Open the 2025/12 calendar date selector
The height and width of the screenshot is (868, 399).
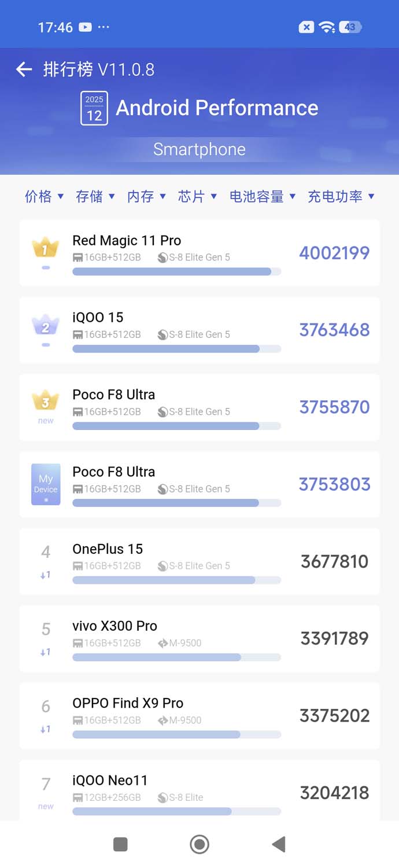click(94, 107)
